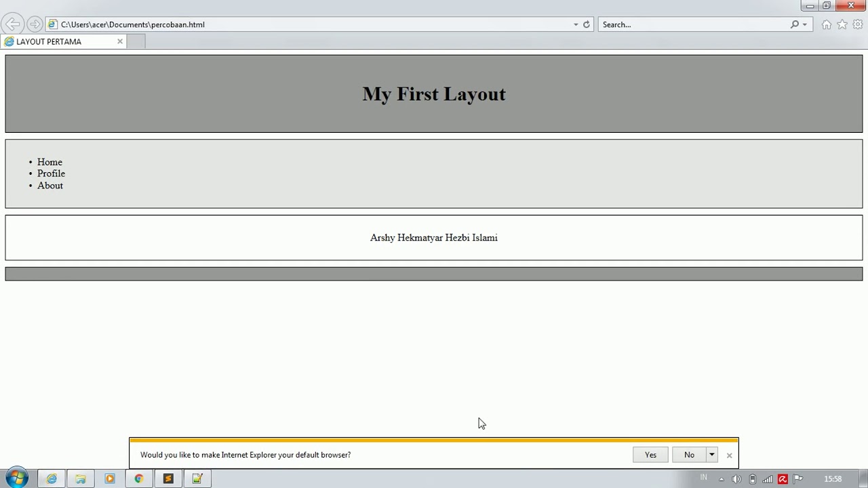Click the IN language indicator in tray
Screen dimensions: 868x488
703,478
